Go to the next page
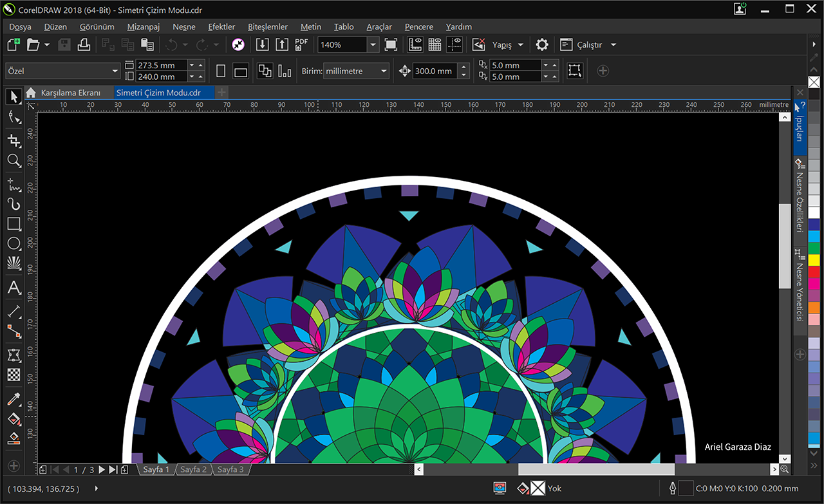The width and height of the screenshot is (824, 504). click(x=102, y=470)
